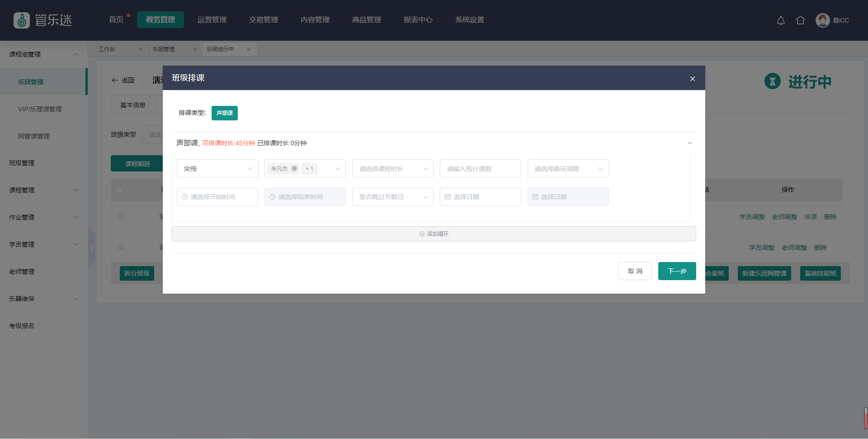Click the 下一步 button
This screenshot has height=439, width=868.
pyautogui.click(x=677, y=271)
